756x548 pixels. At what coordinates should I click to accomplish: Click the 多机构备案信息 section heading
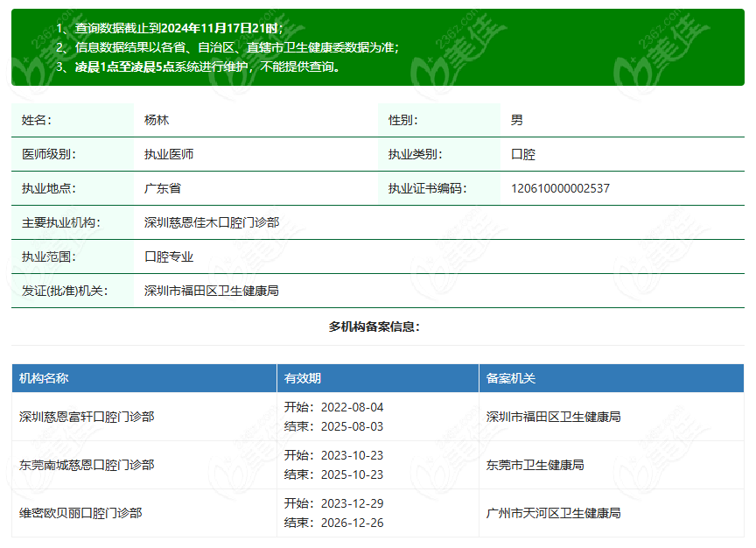(x=374, y=327)
